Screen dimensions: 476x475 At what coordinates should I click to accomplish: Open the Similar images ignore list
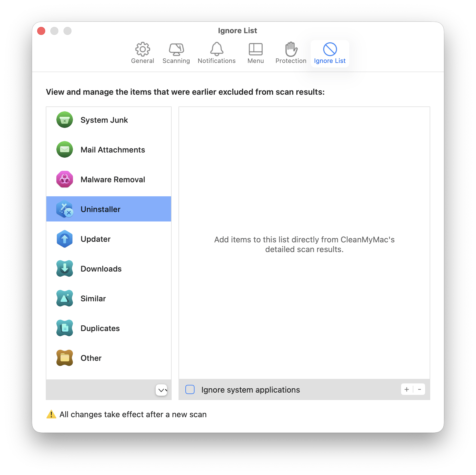click(64, 298)
